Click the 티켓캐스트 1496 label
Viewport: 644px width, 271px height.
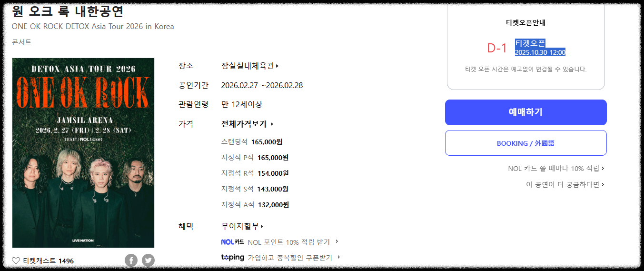click(x=48, y=261)
